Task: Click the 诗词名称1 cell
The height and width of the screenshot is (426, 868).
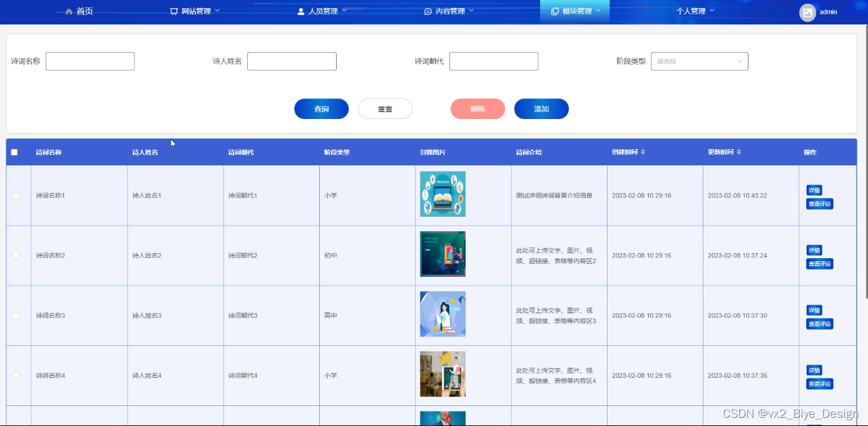Action: pyautogui.click(x=51, y=195)
